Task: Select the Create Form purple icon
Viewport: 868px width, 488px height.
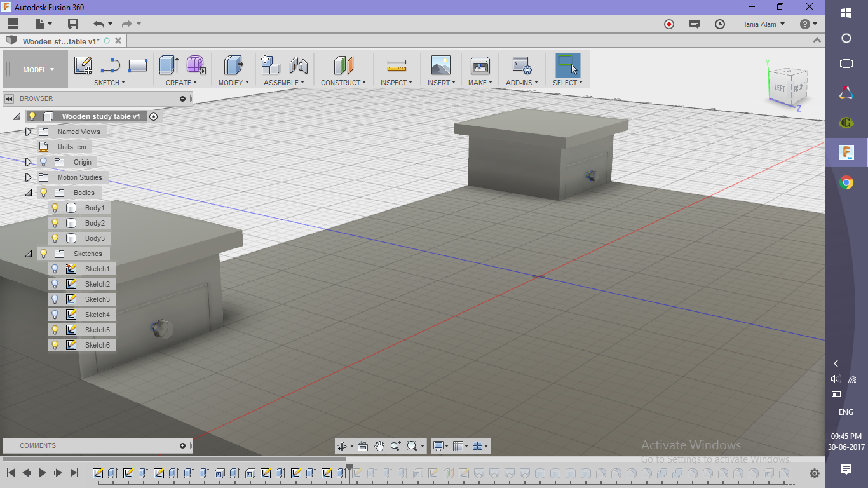Action: click(x=196, y=65)
